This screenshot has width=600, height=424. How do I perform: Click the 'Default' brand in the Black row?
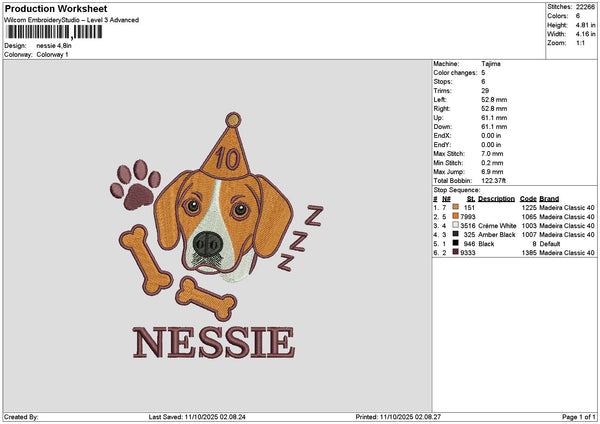click(550, 244)
